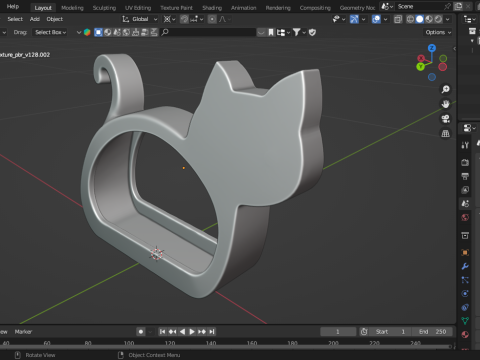Switch to the Shading workspace tab
Viewport: 480px width, 360px height.
point(212,8)
